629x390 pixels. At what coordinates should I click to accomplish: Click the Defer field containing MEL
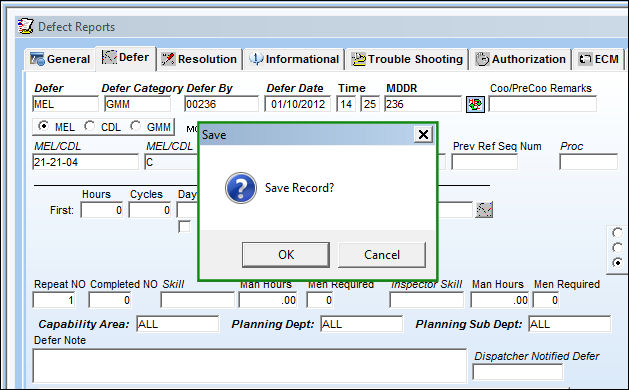[65, 104]
